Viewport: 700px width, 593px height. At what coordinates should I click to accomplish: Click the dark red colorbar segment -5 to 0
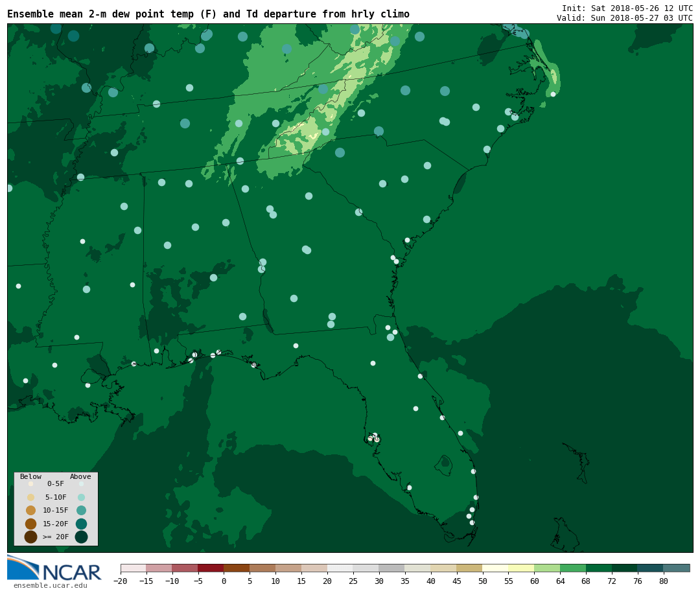coord(211,568)
